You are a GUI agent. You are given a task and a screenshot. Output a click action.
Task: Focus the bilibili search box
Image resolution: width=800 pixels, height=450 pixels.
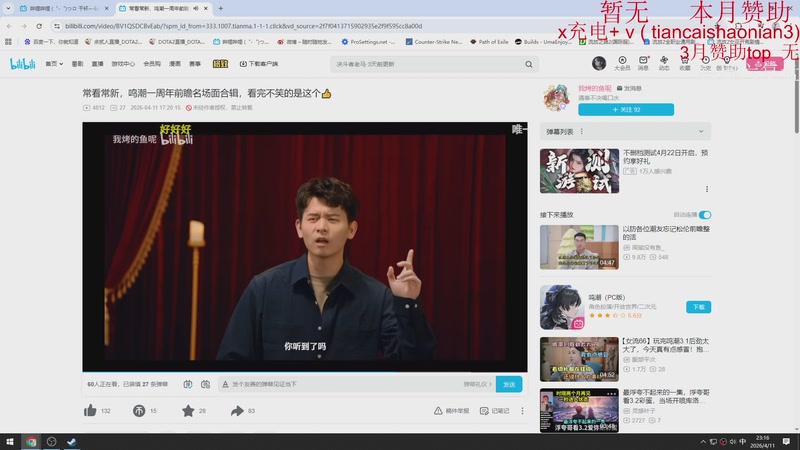pos(429,64)
